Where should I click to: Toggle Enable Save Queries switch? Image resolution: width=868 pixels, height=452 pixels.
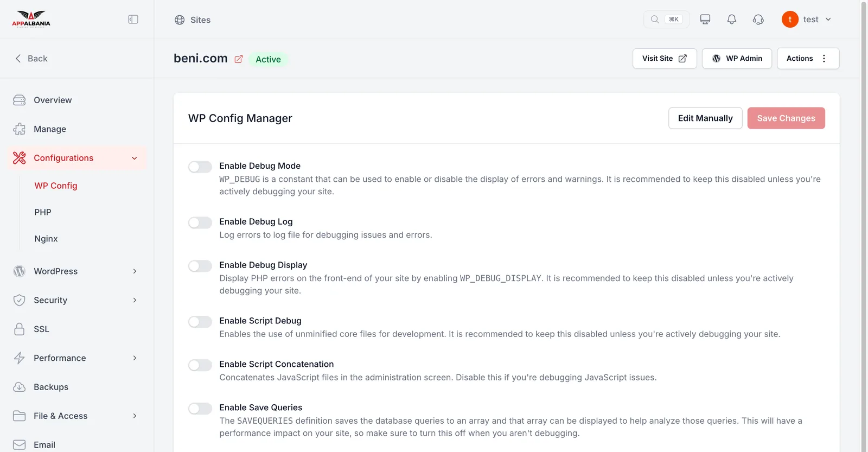click(x=200, y=409)
